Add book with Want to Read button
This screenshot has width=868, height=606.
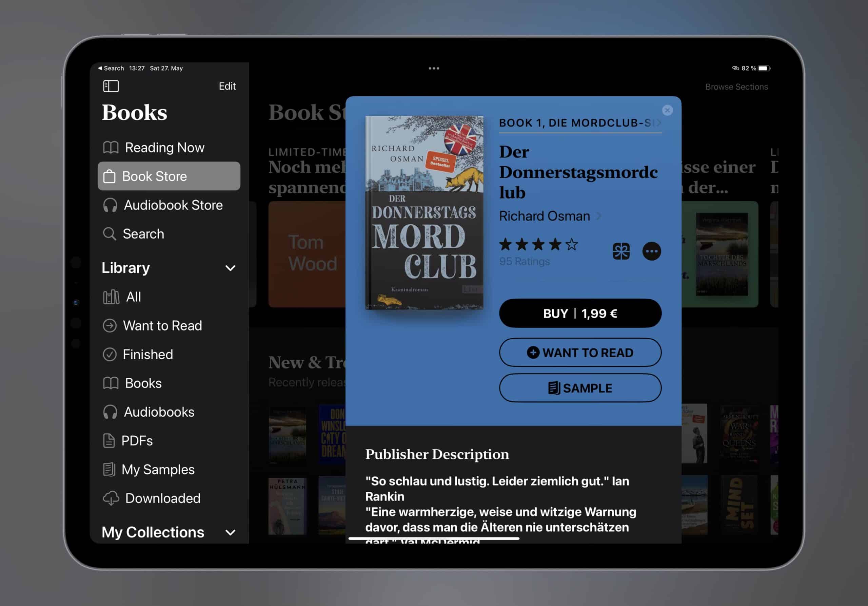click(x=580, y=353)
